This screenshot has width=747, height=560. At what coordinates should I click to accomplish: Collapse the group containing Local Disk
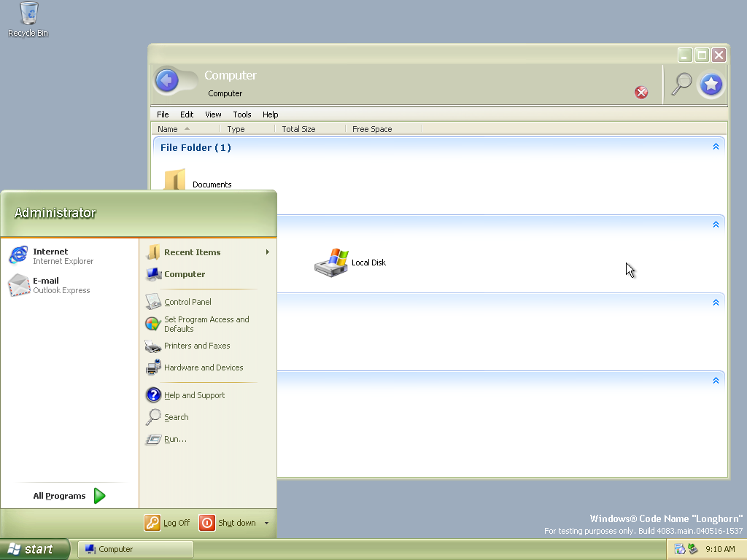(716, 225)
